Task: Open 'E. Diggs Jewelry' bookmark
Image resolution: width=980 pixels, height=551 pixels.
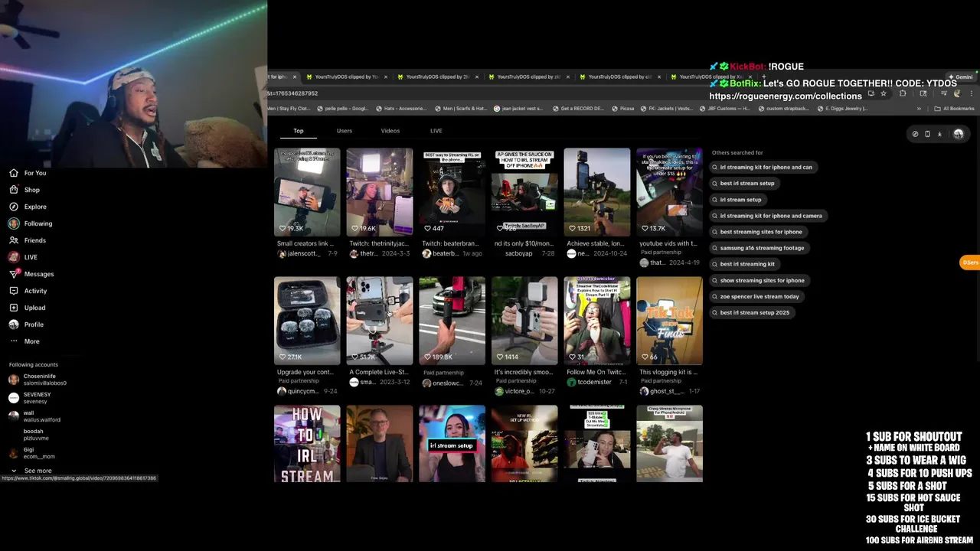Action: pyautogui.click(x=841, y=109)
